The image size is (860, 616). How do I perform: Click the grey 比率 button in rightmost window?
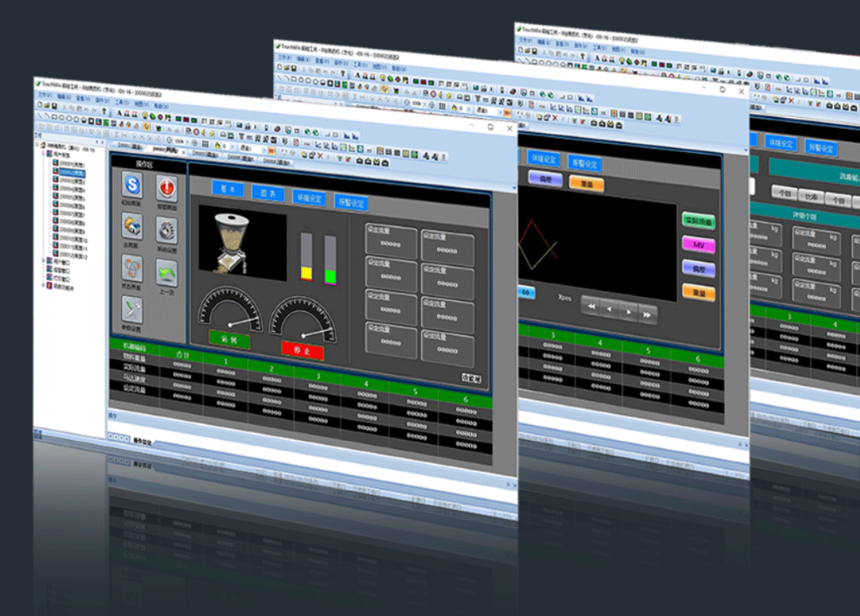[811, 196]
